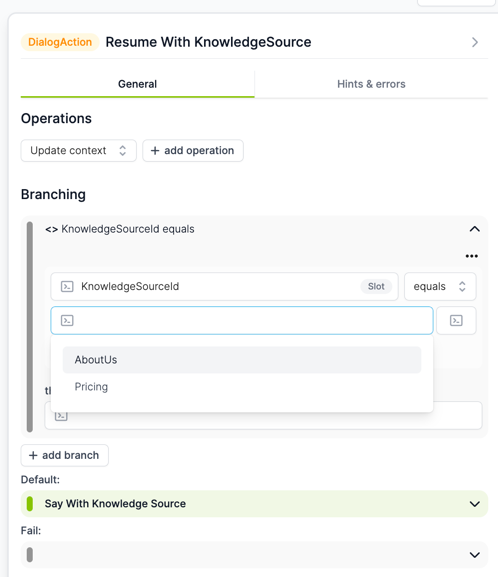Collapse the KnowledgeSourceId equals branch
Viewport: 498px width, 577px height.
(474, 229)
